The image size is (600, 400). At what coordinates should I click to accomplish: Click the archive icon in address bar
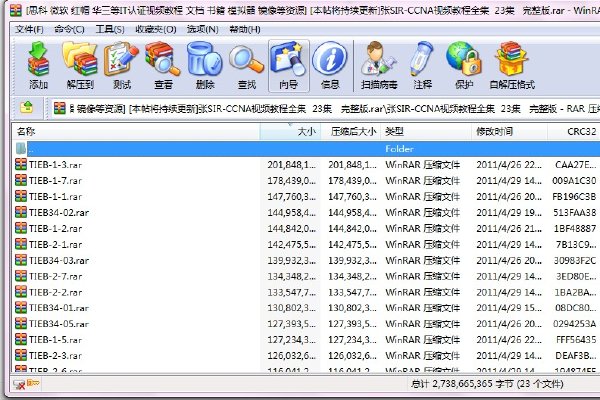(x=59, y=108)
